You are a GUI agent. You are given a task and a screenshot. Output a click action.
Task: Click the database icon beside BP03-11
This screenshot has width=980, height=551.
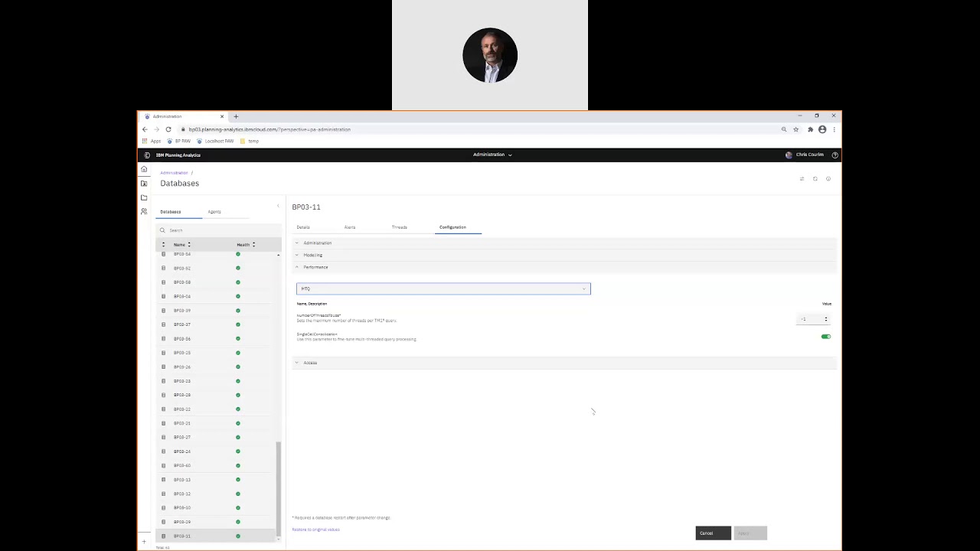pyautogui.click(x=163, y=536)
